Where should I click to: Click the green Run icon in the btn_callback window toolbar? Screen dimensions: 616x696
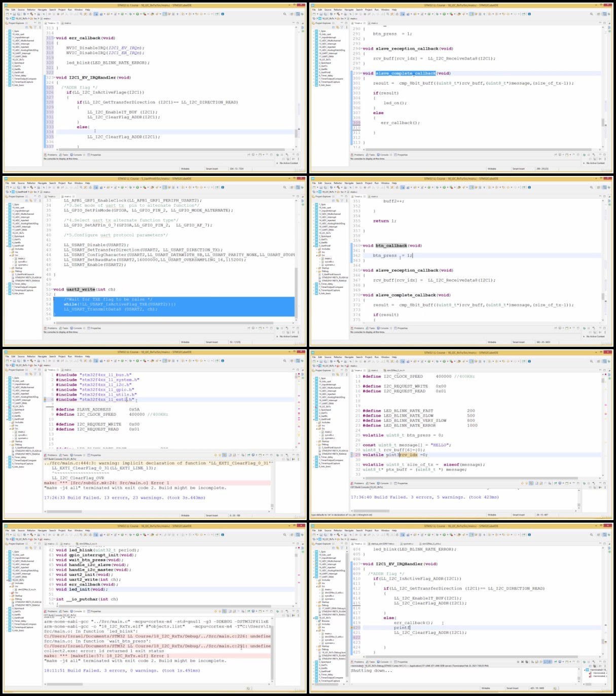[x=444, y=187]
